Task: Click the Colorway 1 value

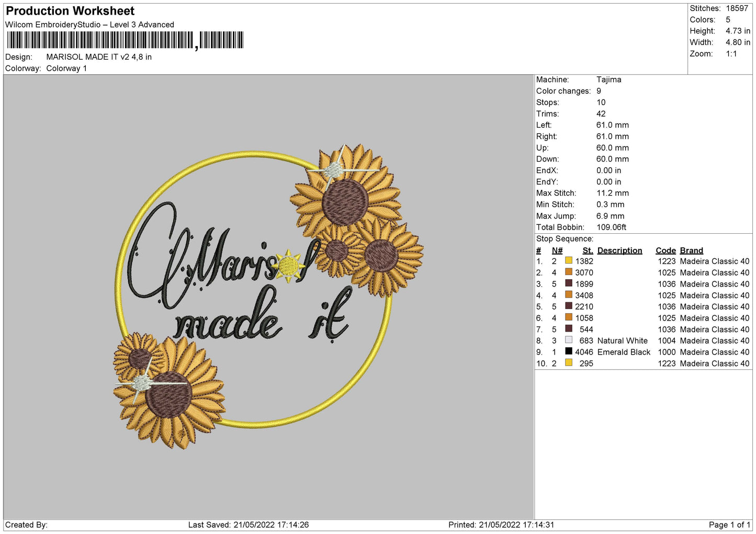Action: coord(66,69)
